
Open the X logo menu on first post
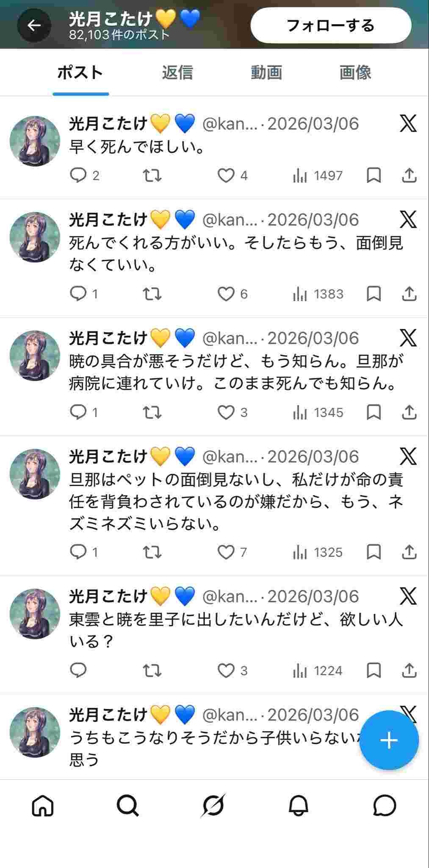pos(408,124)
